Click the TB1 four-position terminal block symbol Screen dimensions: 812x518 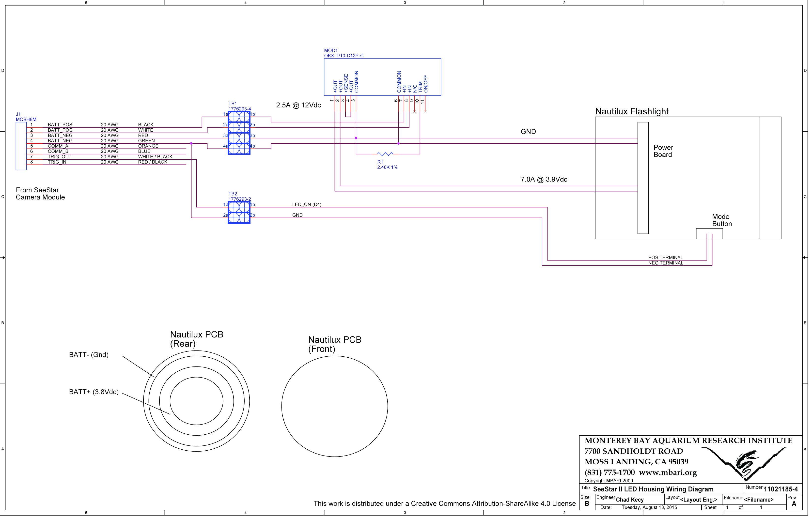239,133
